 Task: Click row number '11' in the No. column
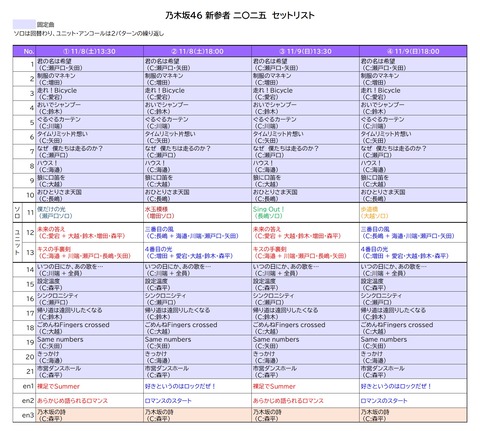pos(31,212)
